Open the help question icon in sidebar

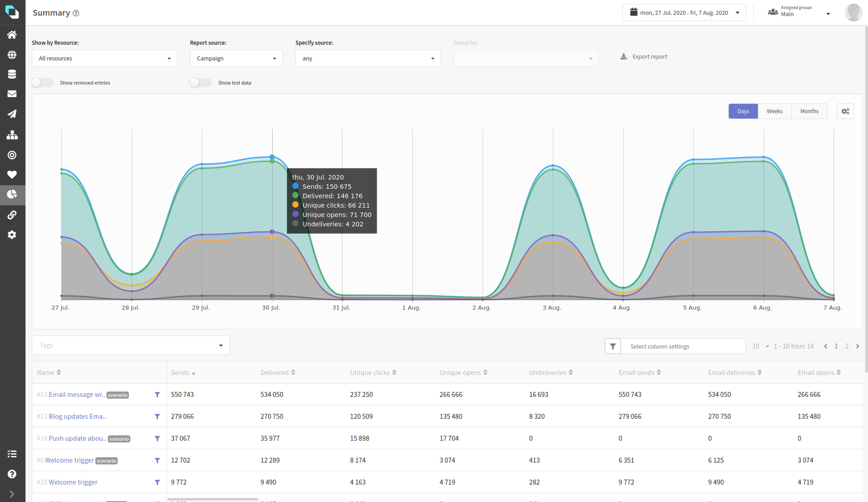pyautogui.click(x=12, y=474)
